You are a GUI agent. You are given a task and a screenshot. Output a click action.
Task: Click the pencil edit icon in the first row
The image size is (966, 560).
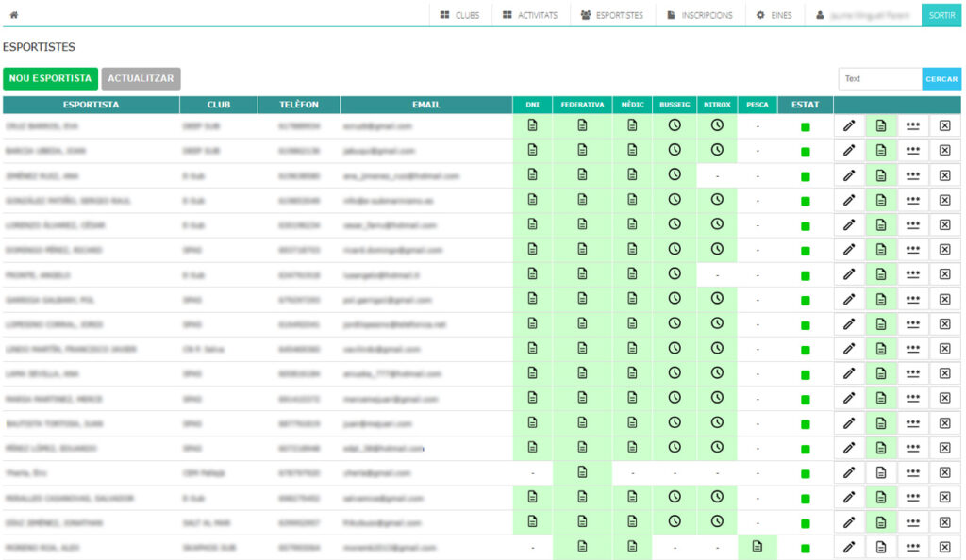coord(849,125)
